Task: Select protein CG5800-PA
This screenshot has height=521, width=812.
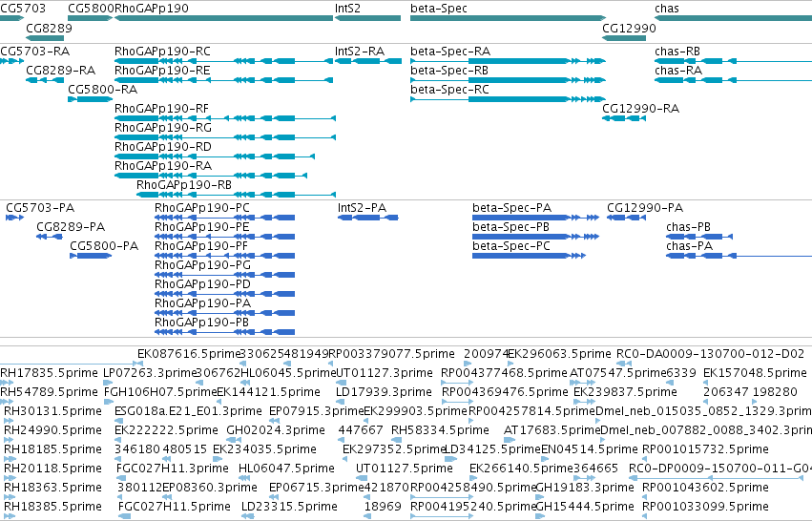Action: (x=104, y=246)
